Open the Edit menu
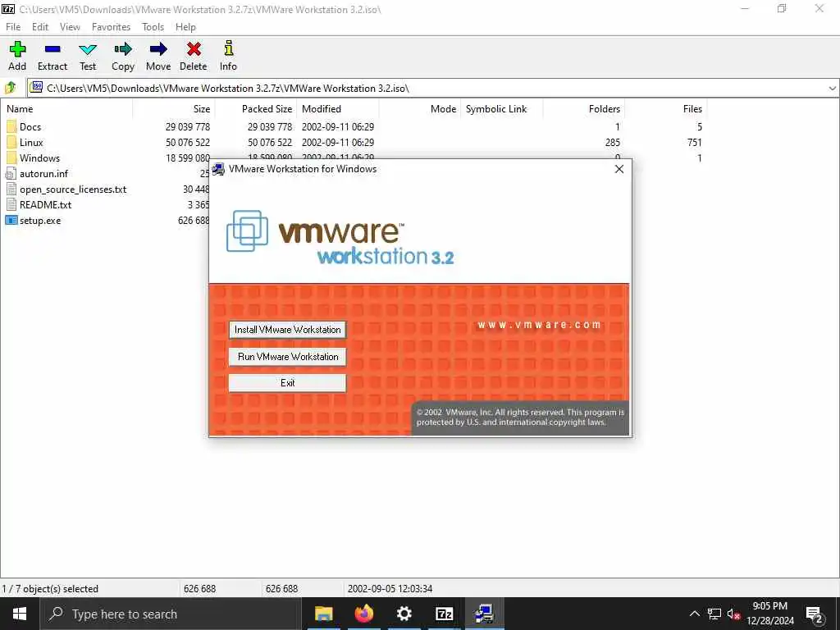840x630 pixels. [x=40, y=27]
